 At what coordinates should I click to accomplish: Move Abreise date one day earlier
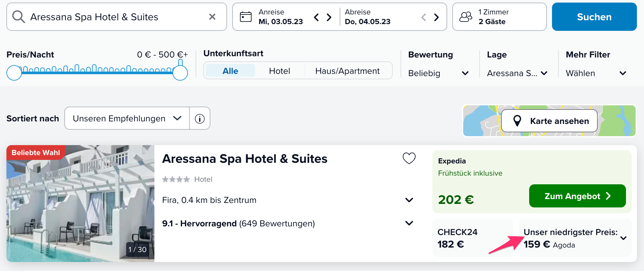(424, 17)
